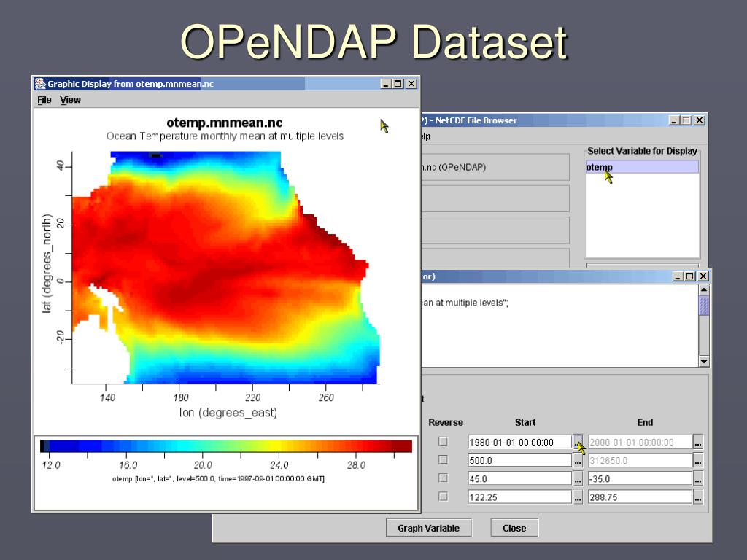Viewport: 747px width, 560px height.
Task: Minimize the NetCDF File Browser window
Action: [674, 120]
